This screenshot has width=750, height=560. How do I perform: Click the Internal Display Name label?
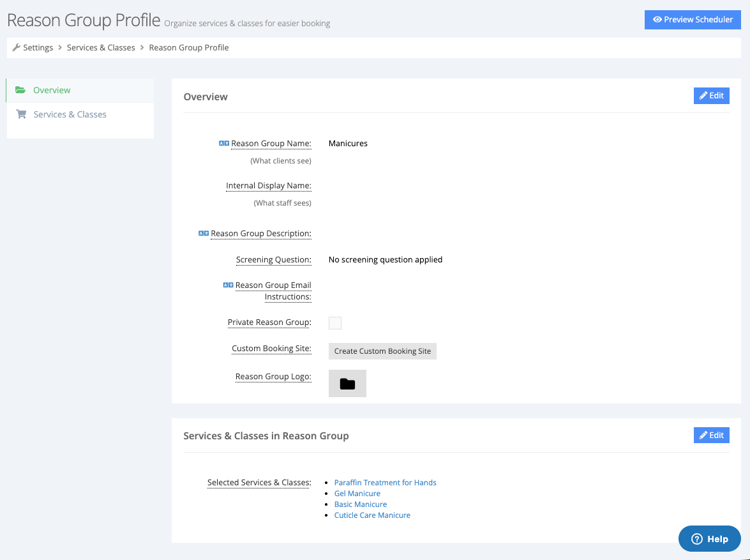pyautogui.click(x=268, y=186)
